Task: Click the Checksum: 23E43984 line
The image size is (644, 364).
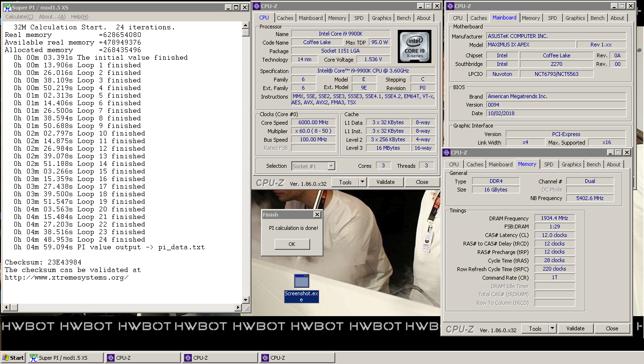Action: coord(43,262)
